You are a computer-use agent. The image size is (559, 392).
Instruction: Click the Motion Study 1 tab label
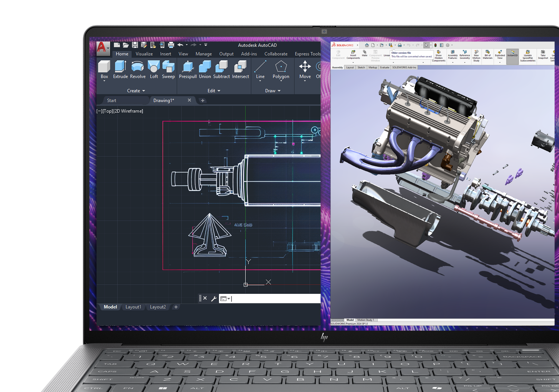(x=366, y=320)
